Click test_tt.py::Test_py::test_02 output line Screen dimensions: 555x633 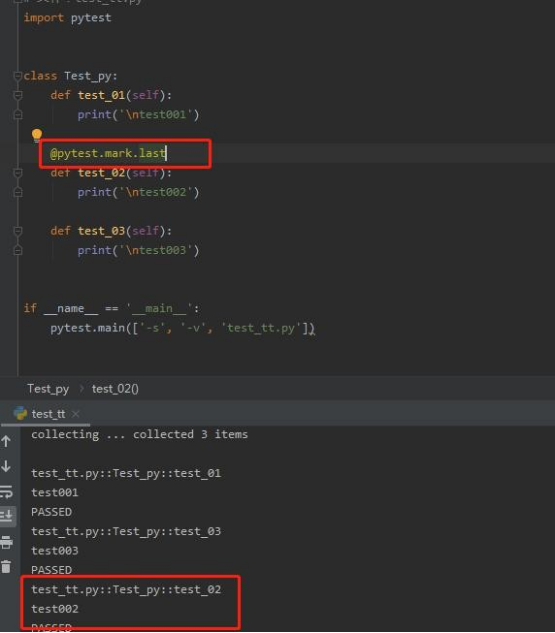tap(126, 589)
